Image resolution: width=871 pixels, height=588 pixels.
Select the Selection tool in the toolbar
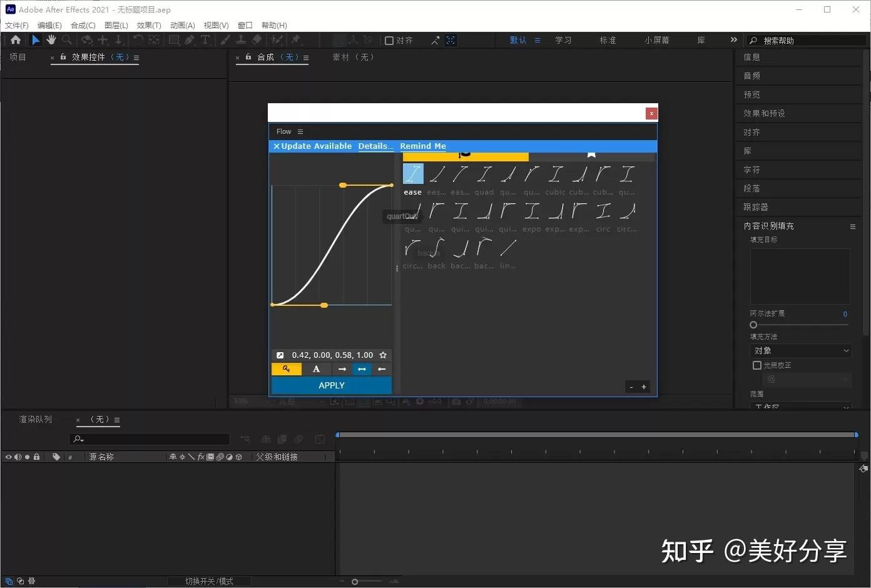[x=36, y=39]
